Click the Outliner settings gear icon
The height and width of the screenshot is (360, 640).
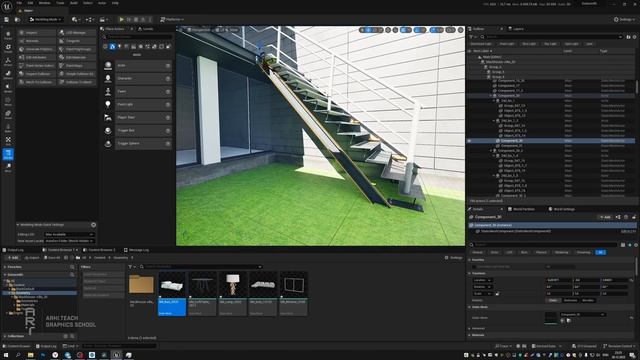634,37
